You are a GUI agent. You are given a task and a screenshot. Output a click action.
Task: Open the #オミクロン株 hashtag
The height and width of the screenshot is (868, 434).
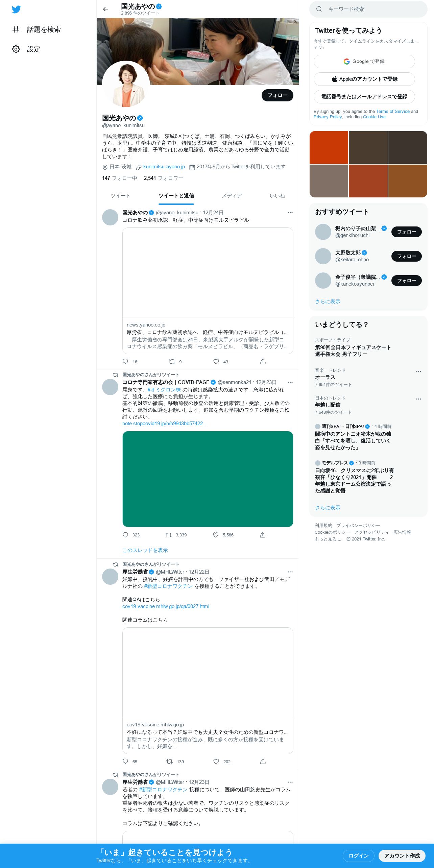click(164, 390)
